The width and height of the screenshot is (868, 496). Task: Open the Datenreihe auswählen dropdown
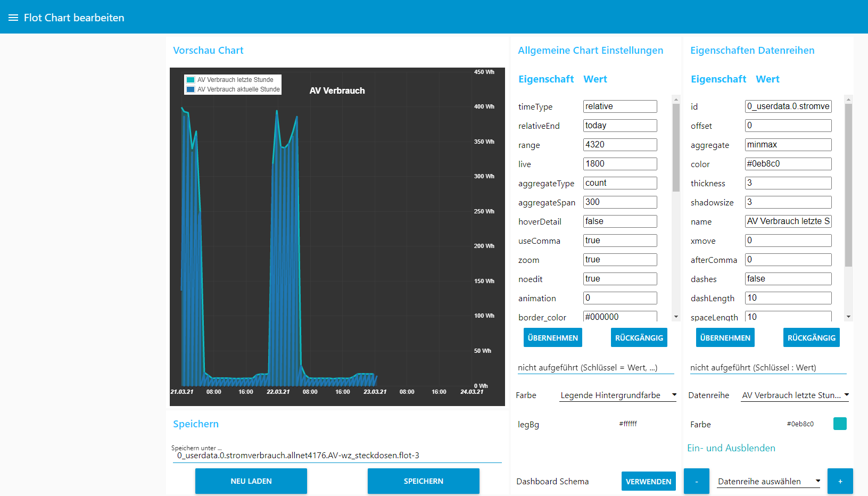769,481
